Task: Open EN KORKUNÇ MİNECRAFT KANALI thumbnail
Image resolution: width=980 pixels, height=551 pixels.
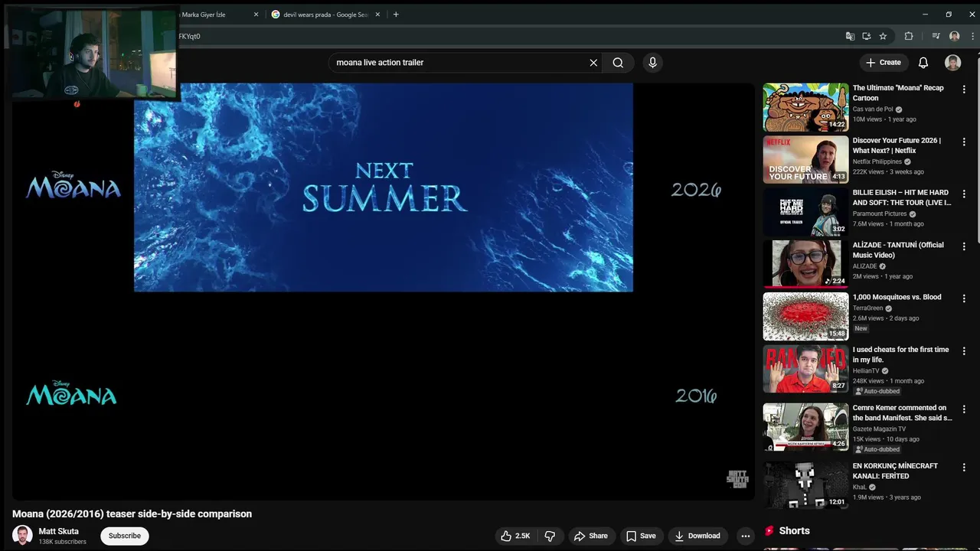Action: point(805,485)
